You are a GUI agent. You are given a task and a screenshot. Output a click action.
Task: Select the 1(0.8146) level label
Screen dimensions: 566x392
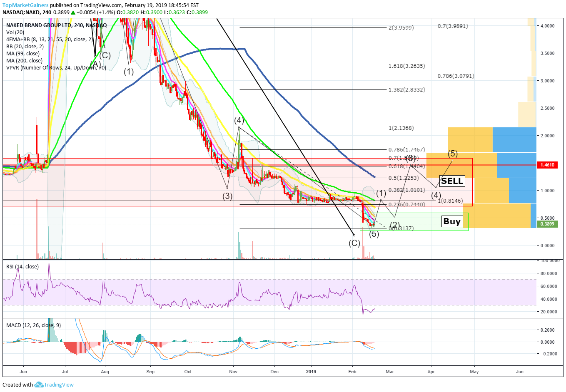tap(450, 201)
